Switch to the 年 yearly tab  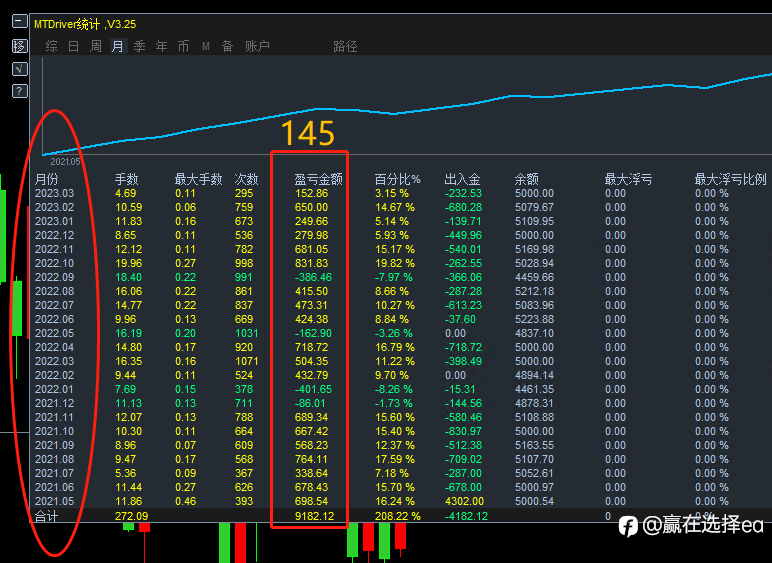(x=162, y=46)
